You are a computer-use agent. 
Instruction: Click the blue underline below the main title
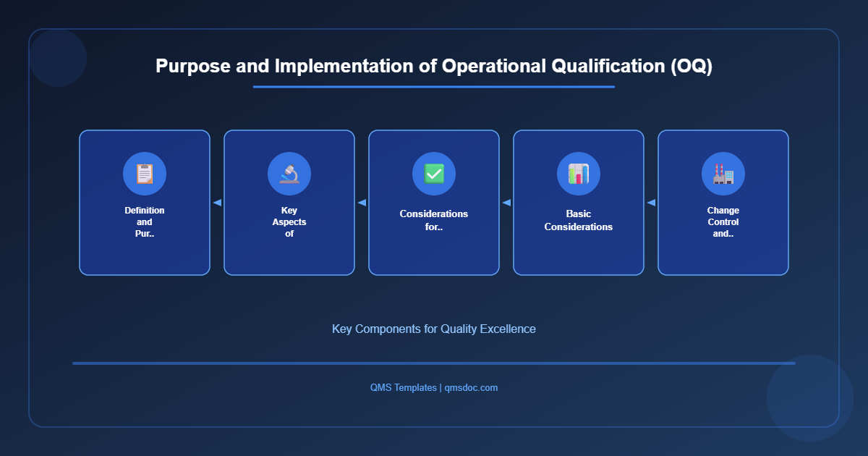pos(434,87)
